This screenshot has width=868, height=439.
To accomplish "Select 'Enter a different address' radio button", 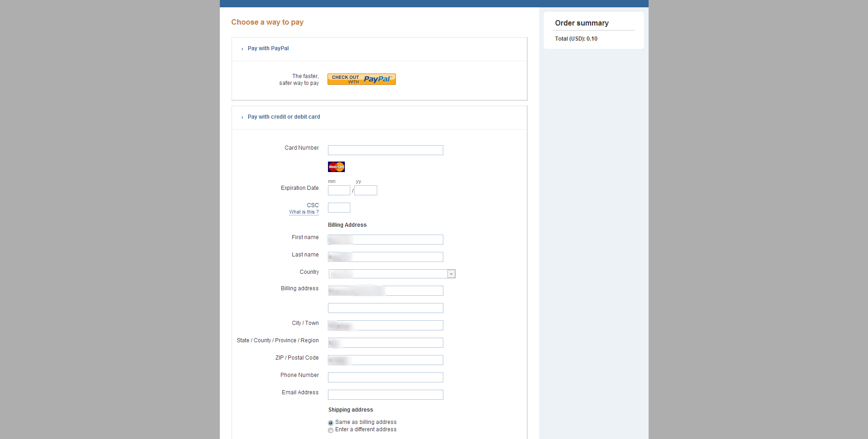I will (x=331, y=430).
